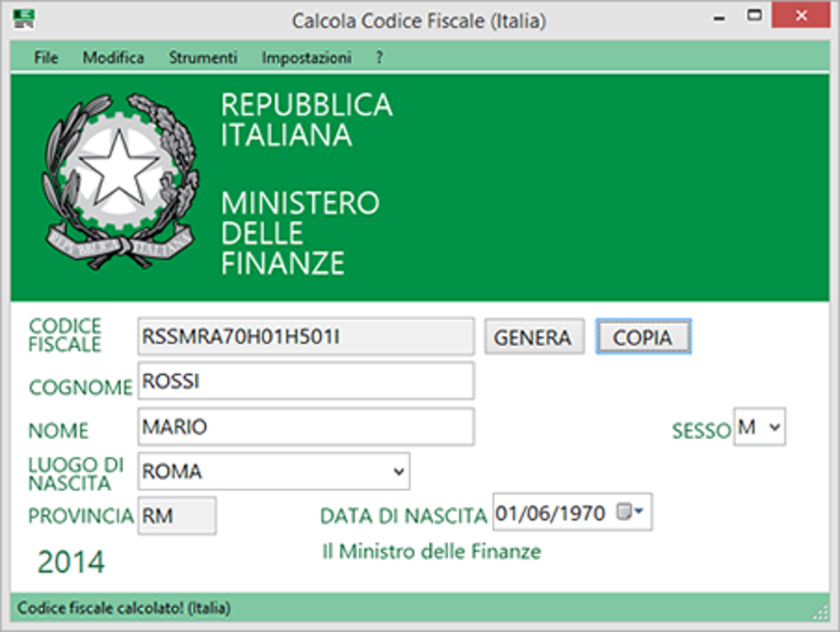The image size is (840, 632).
Task: Click the application icon in title bar
Action: (x=24, y=19)
